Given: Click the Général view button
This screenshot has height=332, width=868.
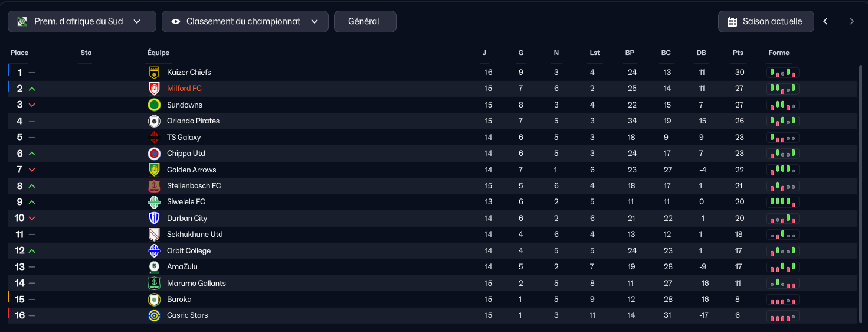Looking at the screenshot, I should [x=365, y=21].
